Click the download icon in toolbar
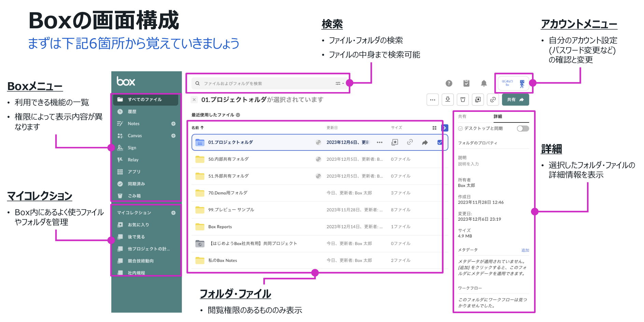644x322 pixels. [447, 100]
